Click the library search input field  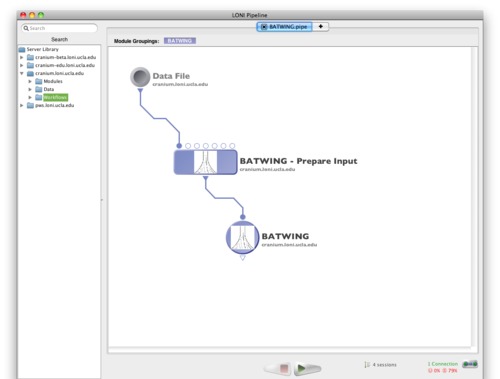pyautogui.click(x=59, y=28)
